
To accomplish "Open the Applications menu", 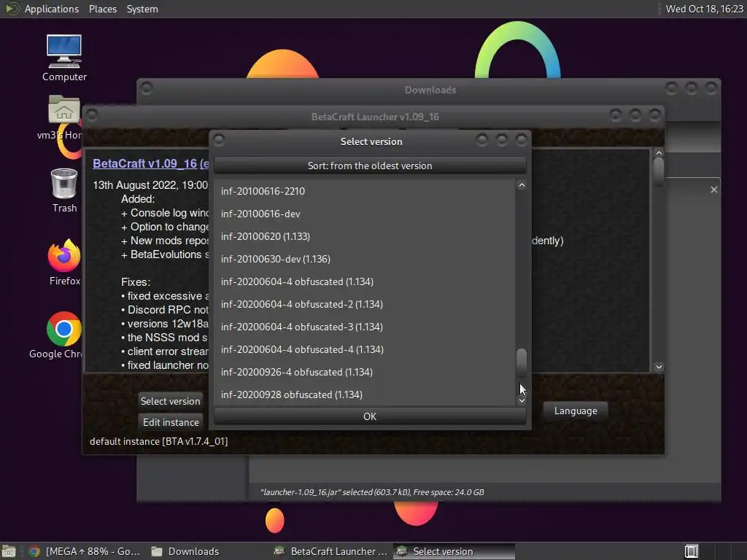I will pos(52,9).
